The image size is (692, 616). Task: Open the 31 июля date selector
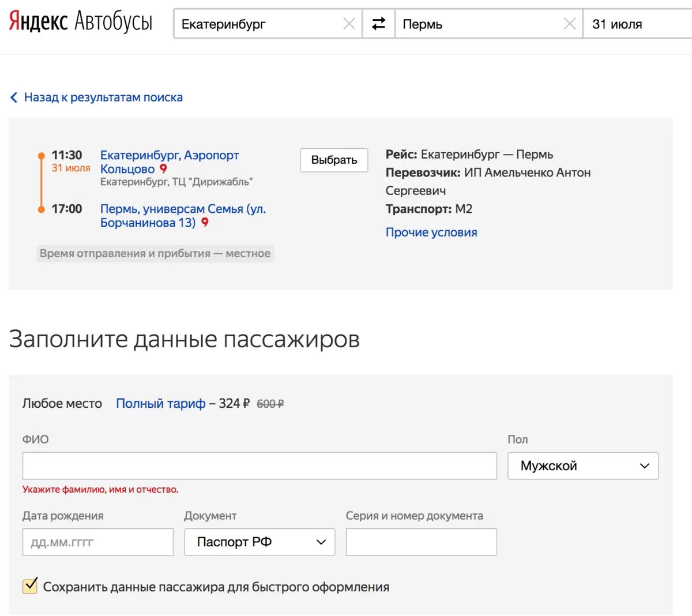pos(637,24)
